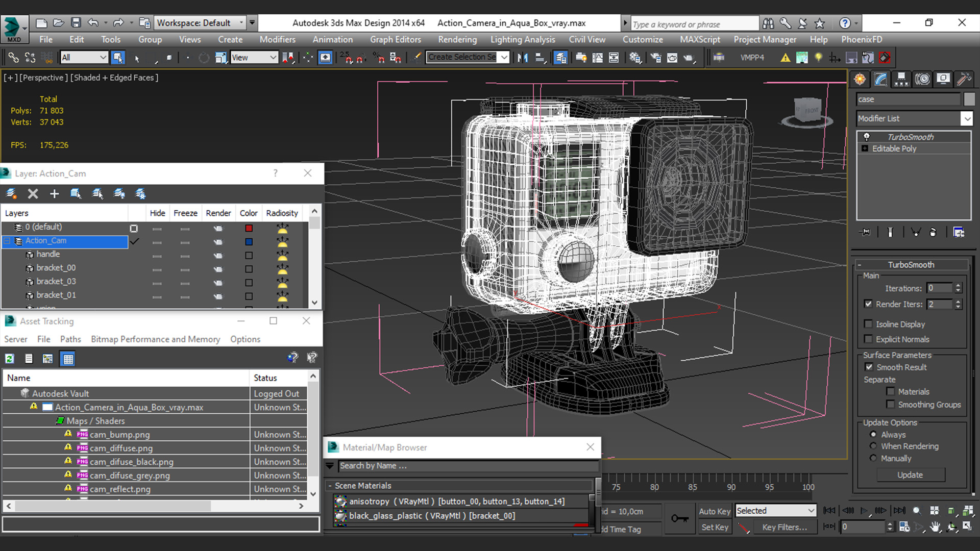Open the Motion command panel tab
Viewport: 980px width, 551px height.
click(922, 79)
